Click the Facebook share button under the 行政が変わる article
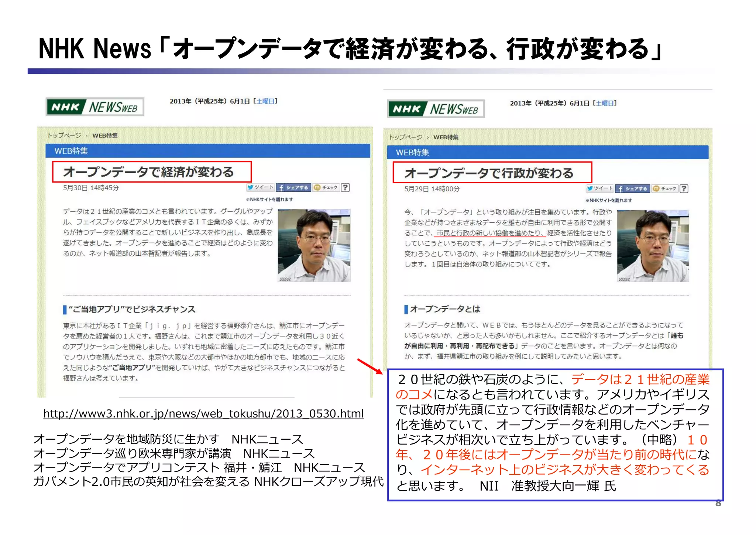This screenshot has height=535, width=756. point(633,189)
